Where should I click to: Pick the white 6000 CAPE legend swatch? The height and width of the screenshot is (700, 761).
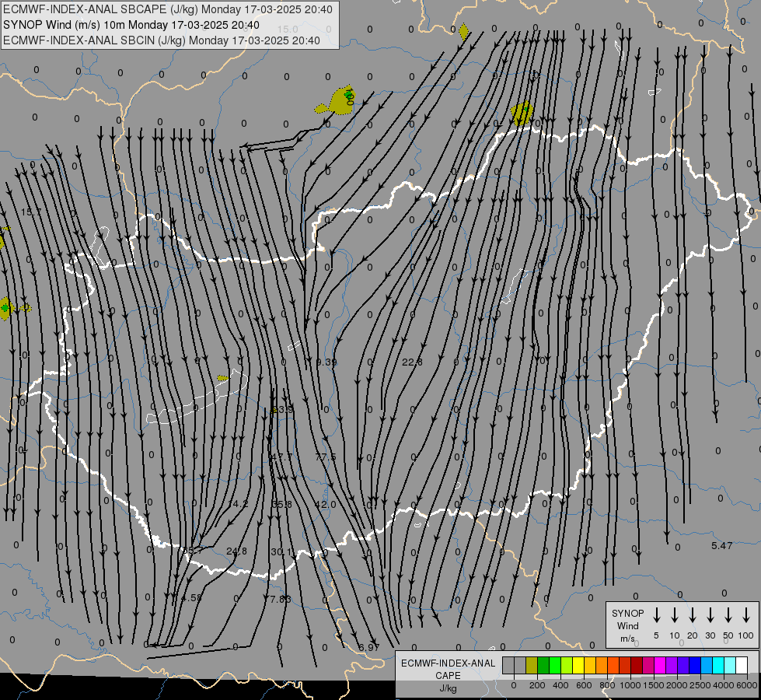tap(742, 665)
